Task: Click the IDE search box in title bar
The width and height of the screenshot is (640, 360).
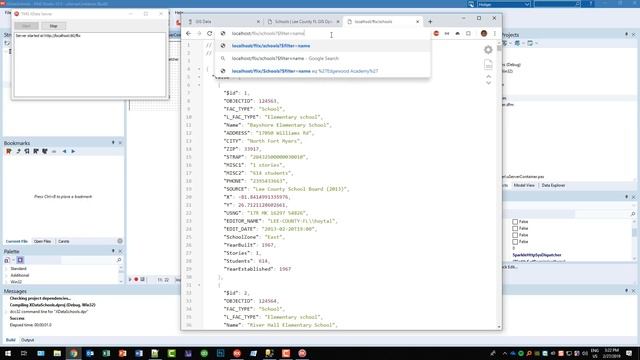Action: [557, 4]
